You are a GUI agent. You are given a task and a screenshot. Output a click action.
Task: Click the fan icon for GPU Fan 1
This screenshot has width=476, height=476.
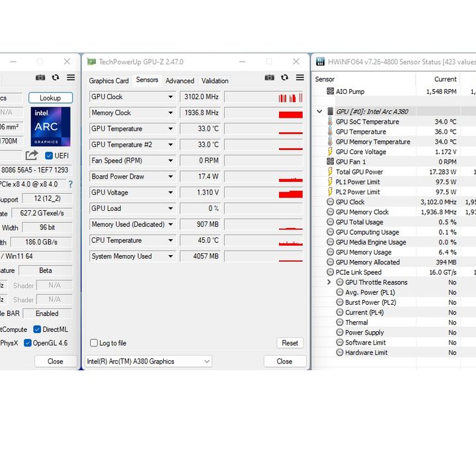coord(330,161)
